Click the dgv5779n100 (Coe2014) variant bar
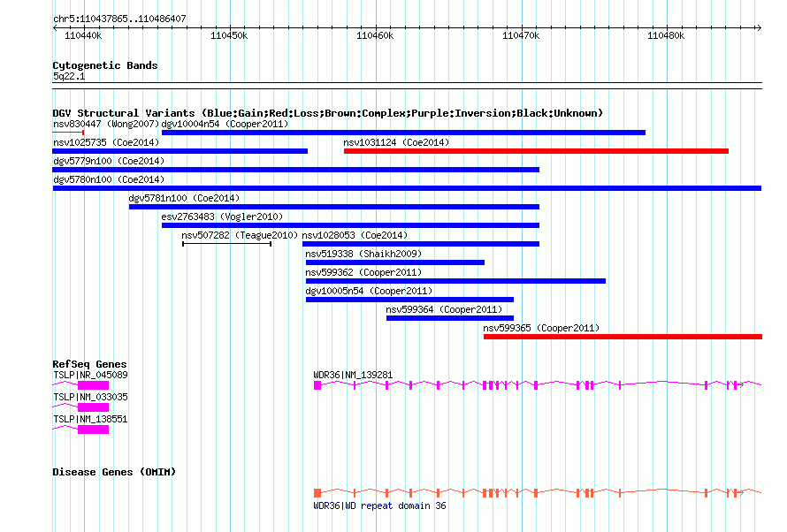The image size is (787, 532). pyautogui.click(x=296, y=170)
